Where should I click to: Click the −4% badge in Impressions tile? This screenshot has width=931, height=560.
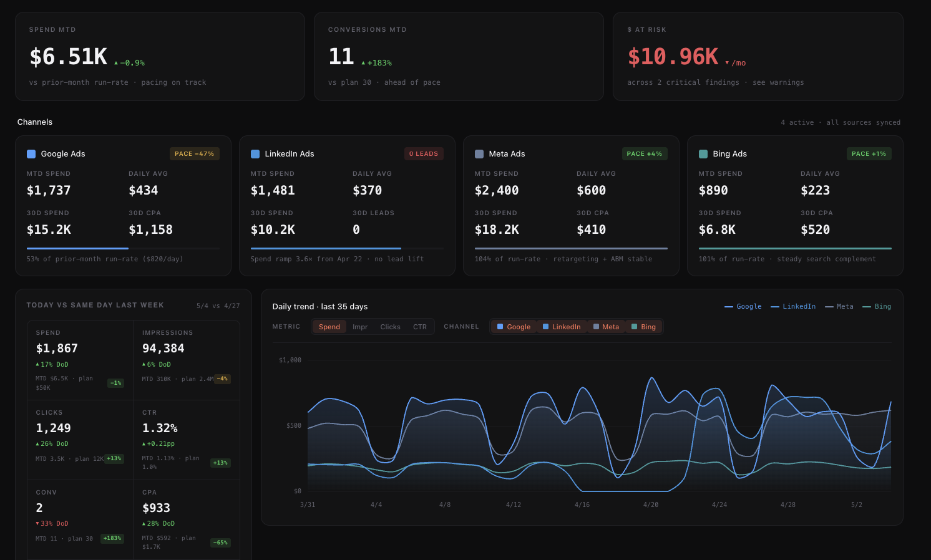222,379
